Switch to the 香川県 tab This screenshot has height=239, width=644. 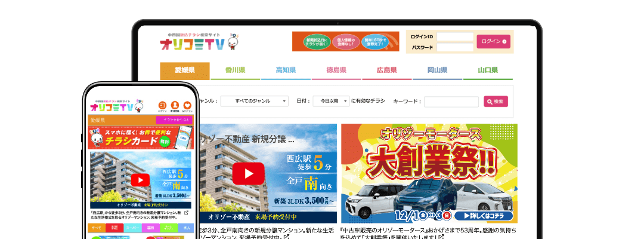[236, 71]
